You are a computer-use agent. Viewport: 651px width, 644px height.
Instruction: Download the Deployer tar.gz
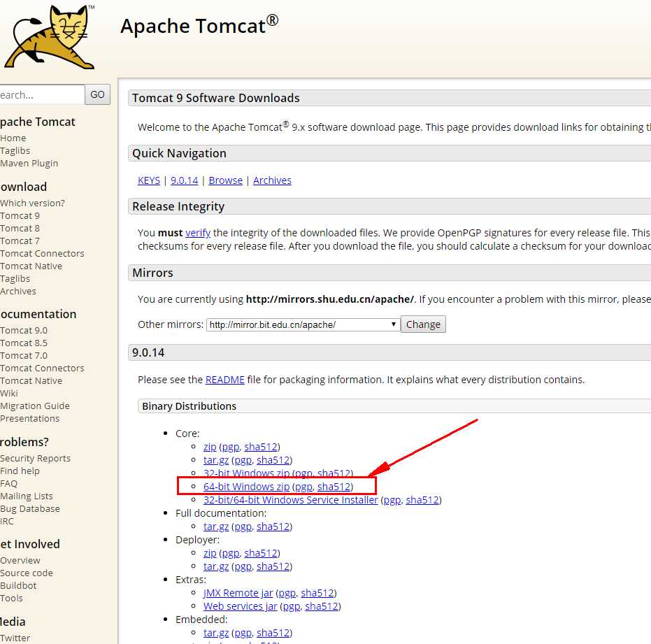[216, 567]
